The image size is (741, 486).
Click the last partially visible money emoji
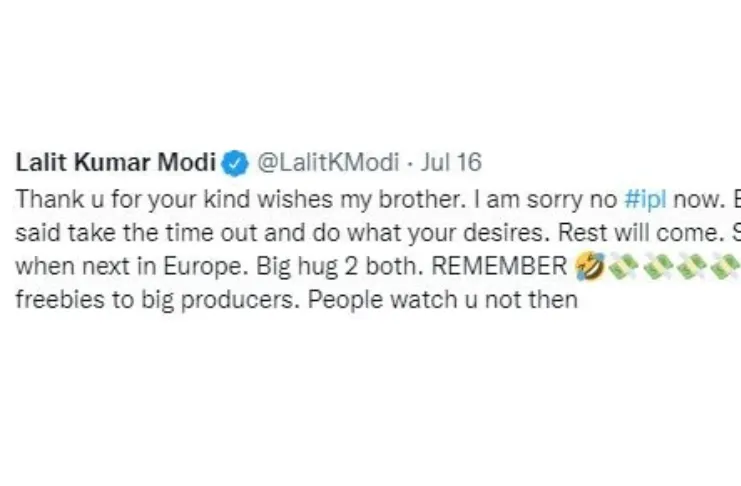725,266
